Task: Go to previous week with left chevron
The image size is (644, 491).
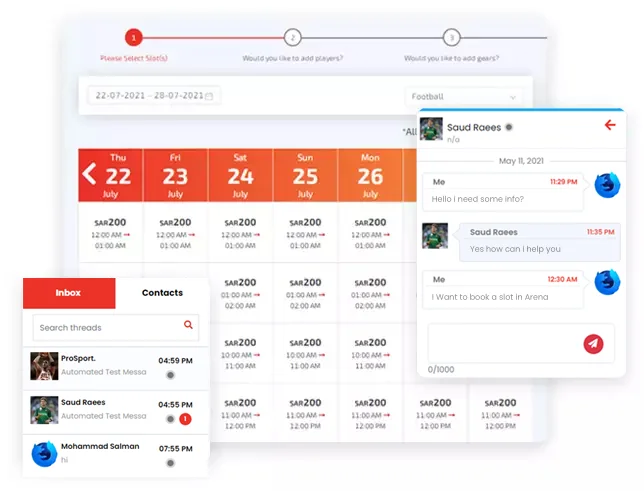Action: 90,175
